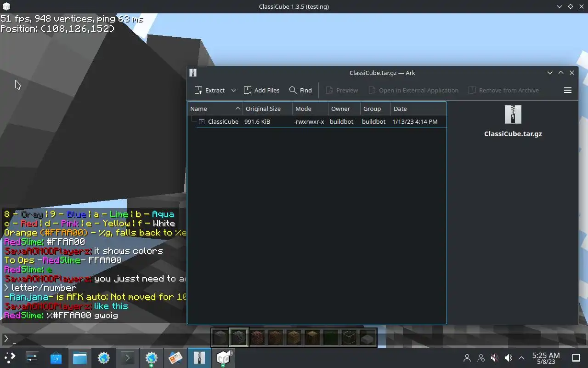
Task: Open the Ark hamburger menu
Action: pos(568,90)
